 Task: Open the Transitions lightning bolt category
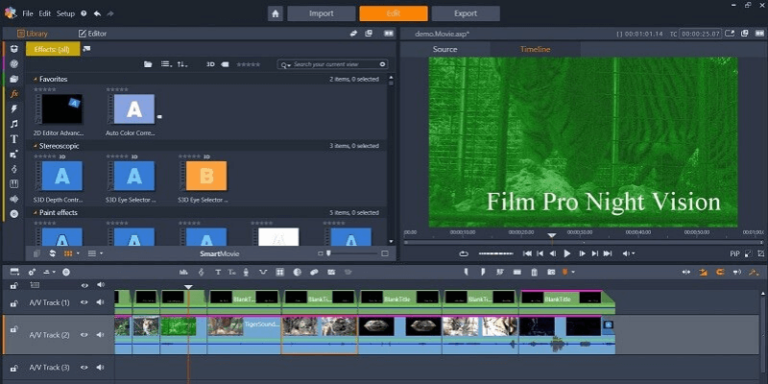(14, 109)
